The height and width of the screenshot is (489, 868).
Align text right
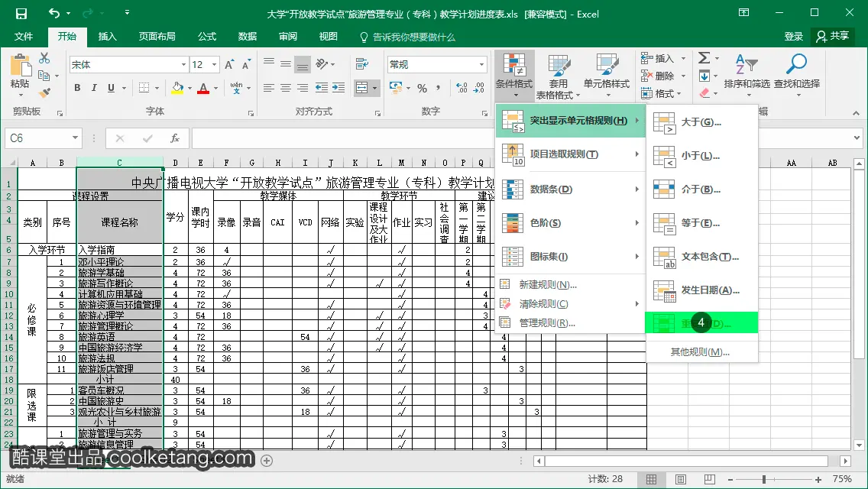click(x=303, y=88)
